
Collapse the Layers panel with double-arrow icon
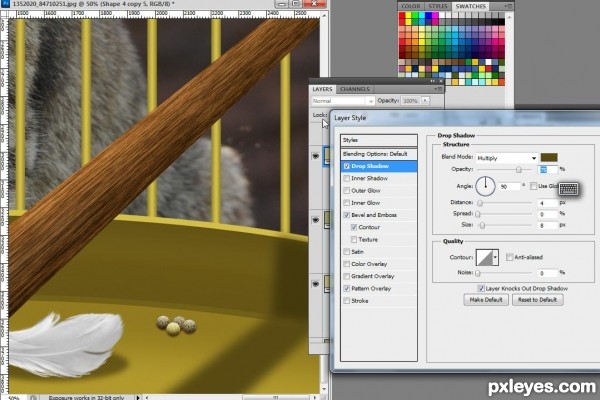coord(432,81)
